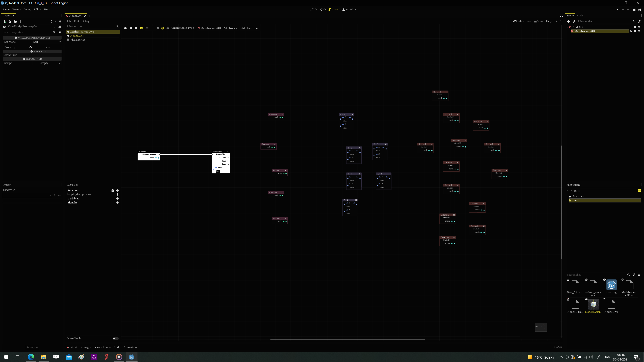Click search icon in Filter properties field
This screenshot has height=362, width=644.
click(x=55, y=32)
